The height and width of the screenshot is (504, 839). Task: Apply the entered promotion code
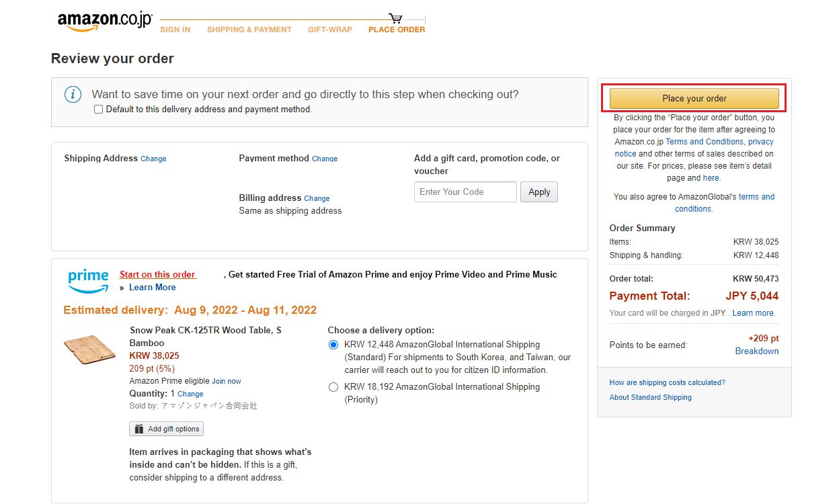(539, 192)
